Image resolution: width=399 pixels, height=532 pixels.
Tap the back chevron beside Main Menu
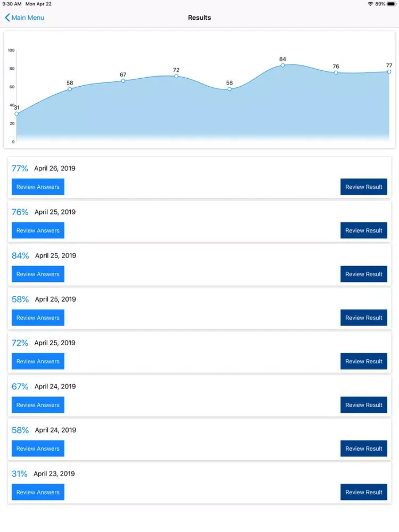pos(7,18)
